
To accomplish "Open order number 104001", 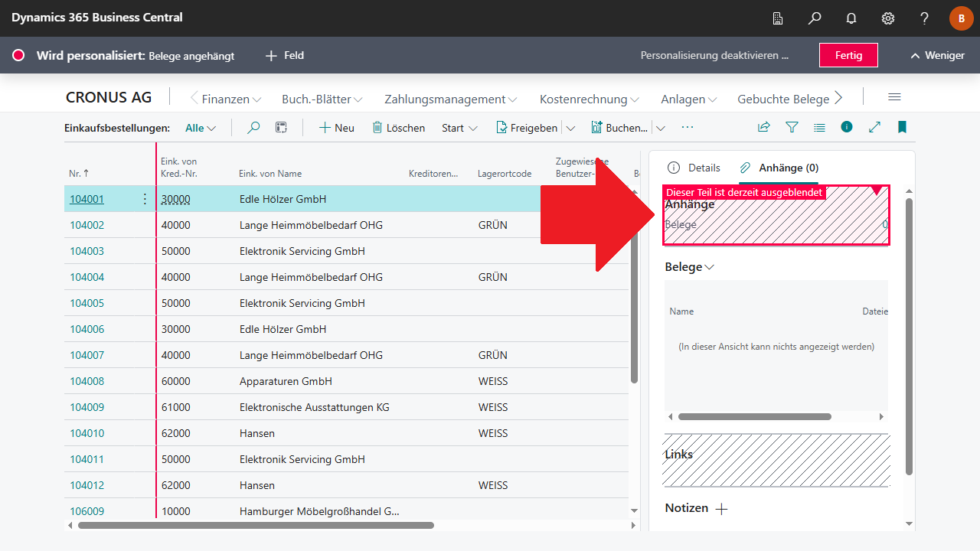I will tap(87, 199).
